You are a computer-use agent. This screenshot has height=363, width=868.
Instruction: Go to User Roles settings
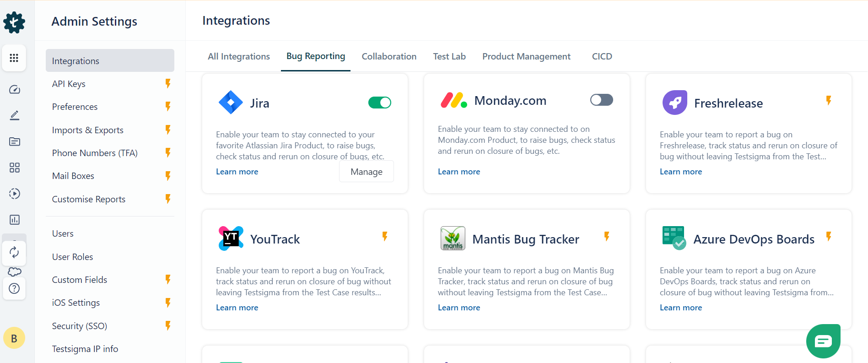click(72, 257)
